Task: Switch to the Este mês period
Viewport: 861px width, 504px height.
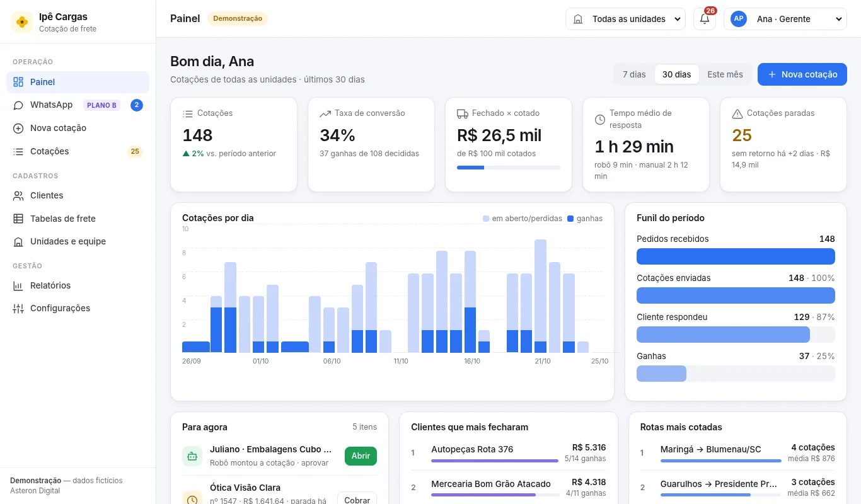Action: point(725,74)
